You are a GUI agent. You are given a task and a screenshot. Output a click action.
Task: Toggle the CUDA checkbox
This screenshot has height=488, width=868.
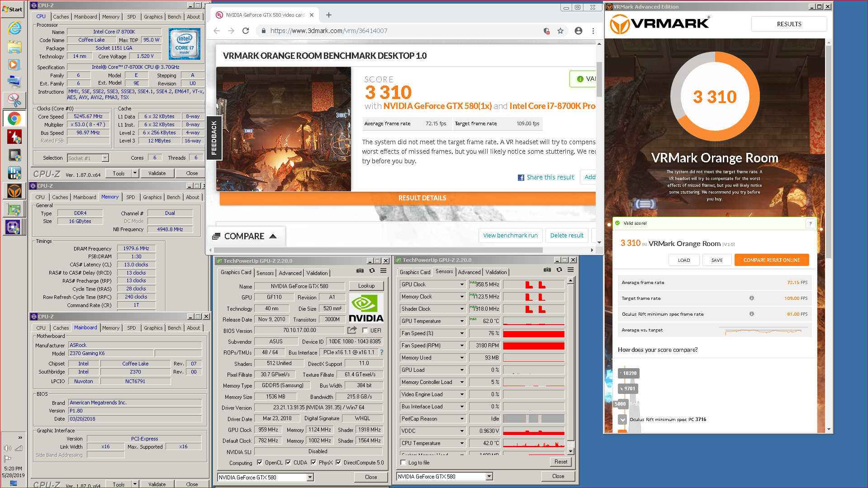[x=288, y=463]
